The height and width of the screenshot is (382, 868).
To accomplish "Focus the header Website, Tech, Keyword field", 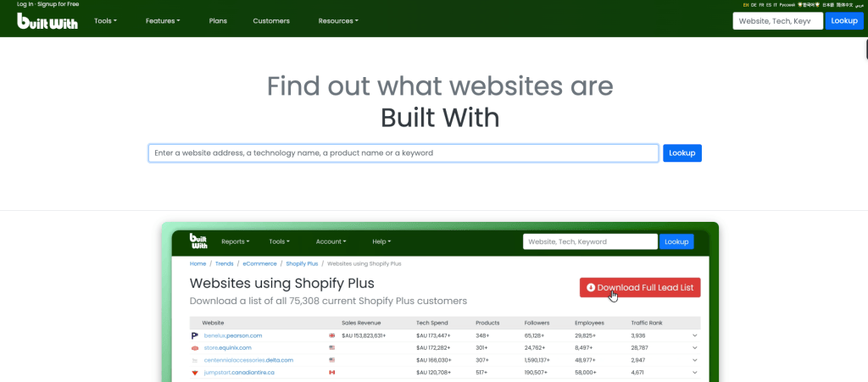I will click(x=778, y=21).
